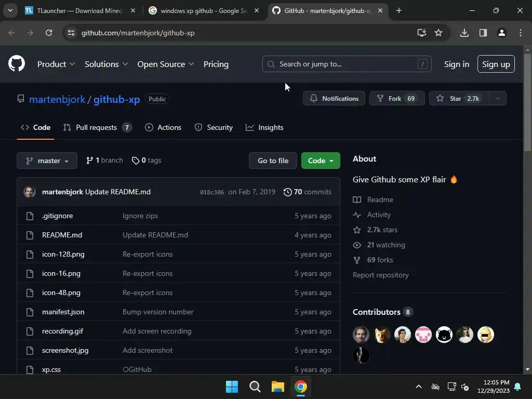
Task: Open the tab search chevron button
Action: (10, 10)
